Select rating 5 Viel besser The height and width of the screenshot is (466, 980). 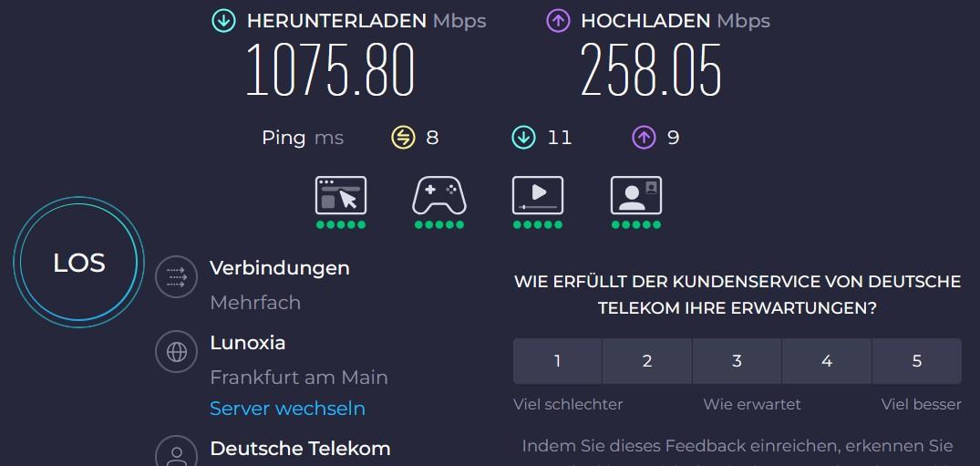[917, 361]
